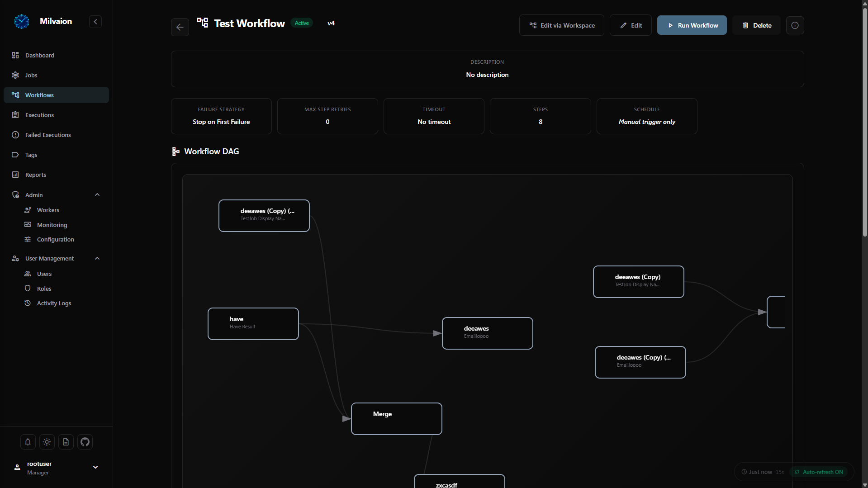Toggle Auto-refresh ON

819,472
